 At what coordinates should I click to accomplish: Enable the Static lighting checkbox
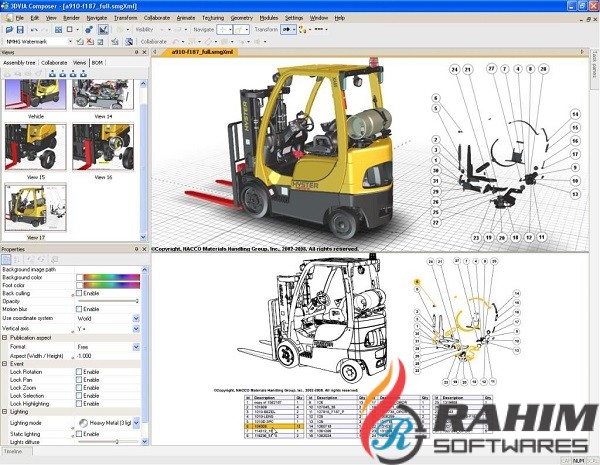79,434
